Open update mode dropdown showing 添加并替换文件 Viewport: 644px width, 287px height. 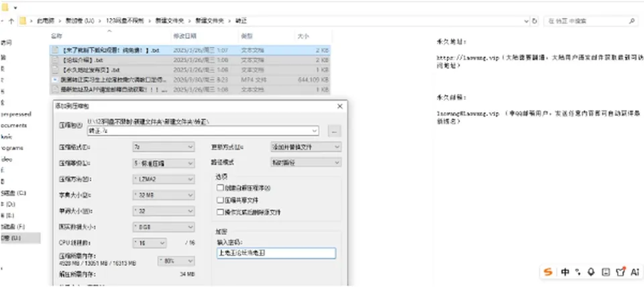306,147
